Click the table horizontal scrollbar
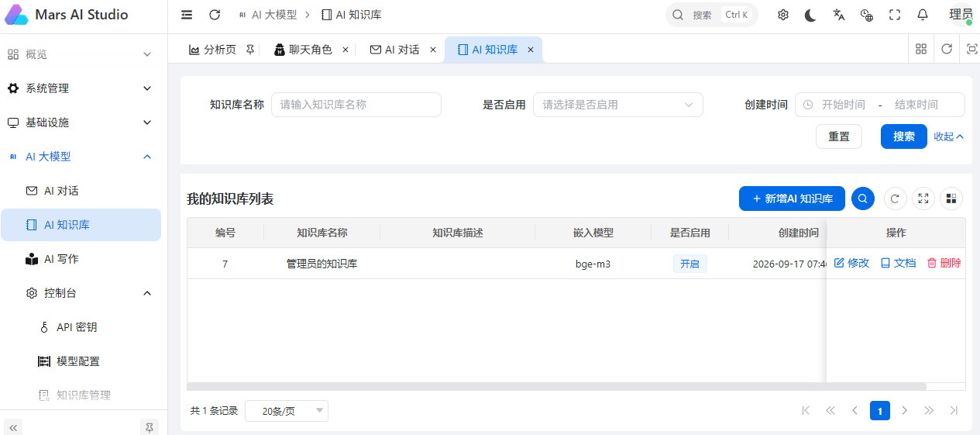The width and height of the screenshot is (980, 435). tap(557, 386)
